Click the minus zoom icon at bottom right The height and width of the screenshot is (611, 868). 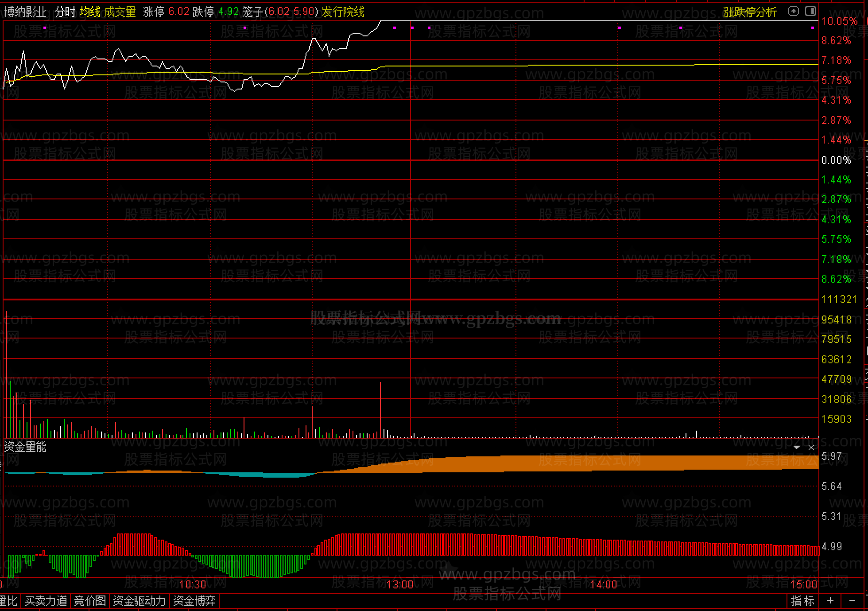(852, 601)
